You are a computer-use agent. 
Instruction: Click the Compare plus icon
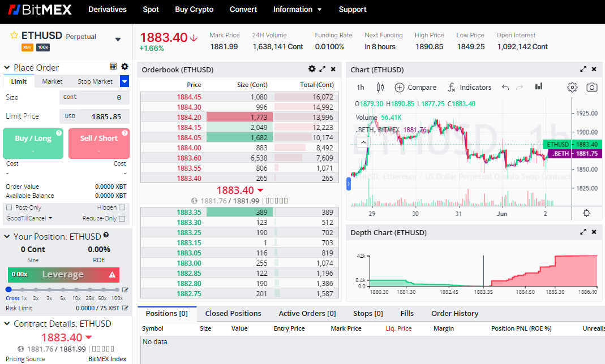(x=400, y=88)
